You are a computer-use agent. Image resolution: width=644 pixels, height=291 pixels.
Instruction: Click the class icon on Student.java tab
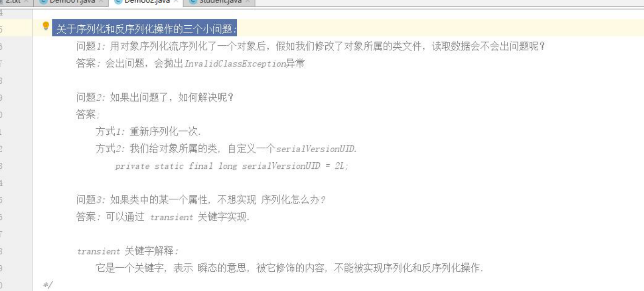click(193, 1)
